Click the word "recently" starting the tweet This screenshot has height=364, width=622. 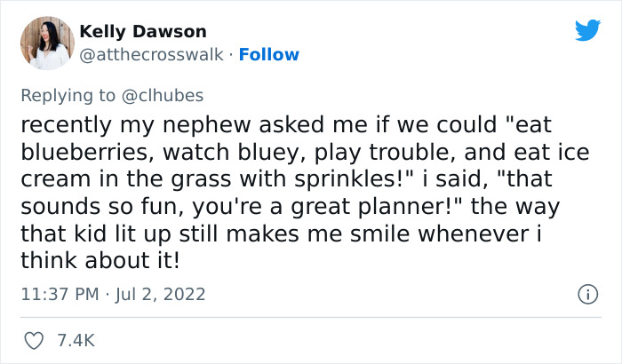(67, 125)
